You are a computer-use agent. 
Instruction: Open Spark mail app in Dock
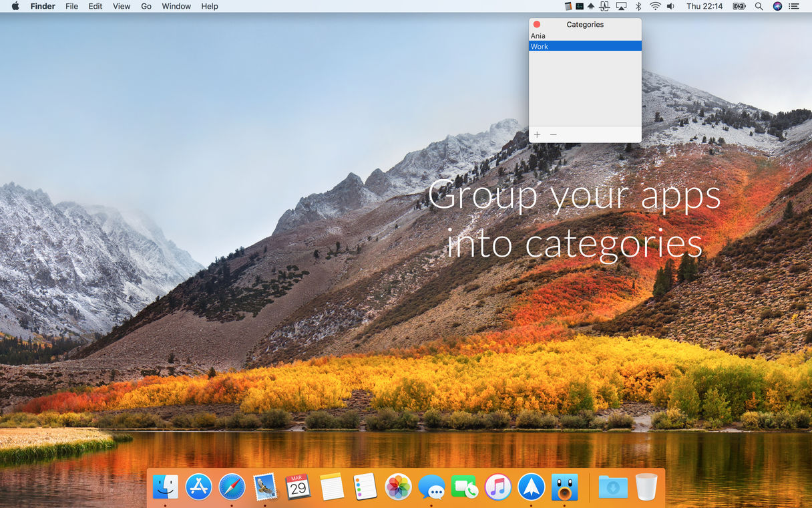[532, 487]
